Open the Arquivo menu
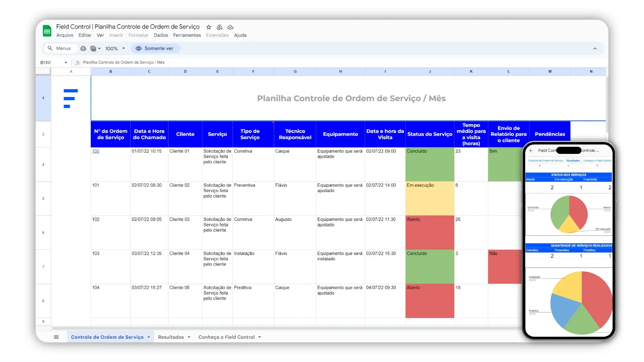Viewport: 644px width, 362px height. pyautogui.click(x=65, y=35)
